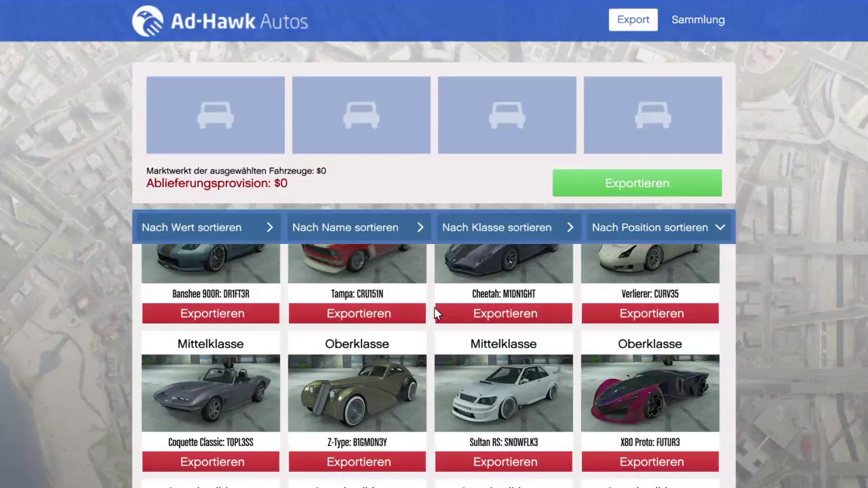Select the fourth empty car slot

click(653, 115)
